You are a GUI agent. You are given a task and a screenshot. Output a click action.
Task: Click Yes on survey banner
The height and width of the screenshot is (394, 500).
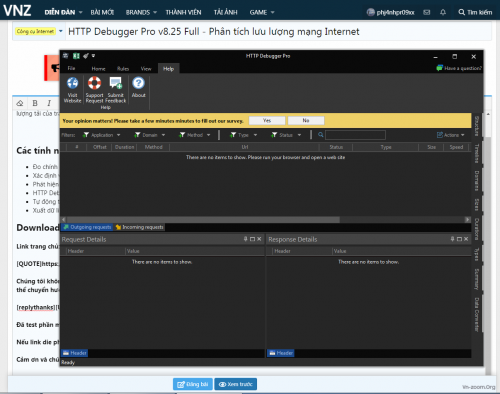click(x=267, y=120)
